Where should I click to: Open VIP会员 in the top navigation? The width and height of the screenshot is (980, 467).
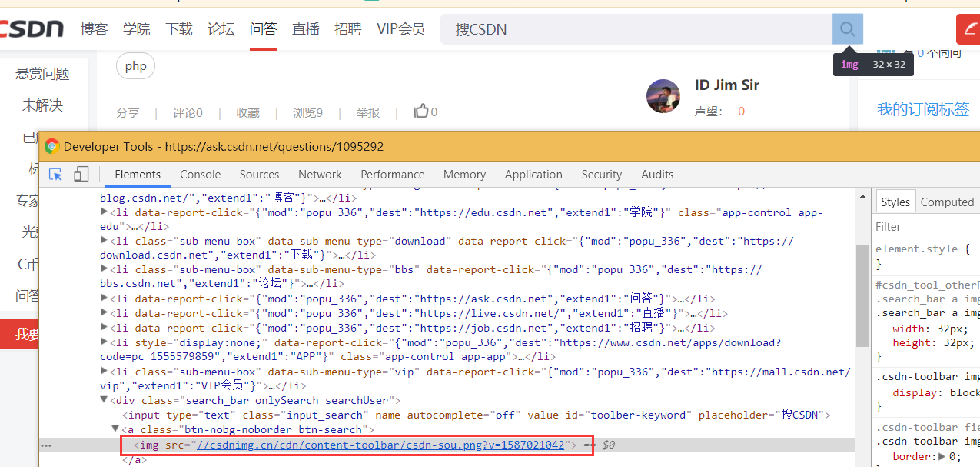pyautogui.click(x=400, y=29)
